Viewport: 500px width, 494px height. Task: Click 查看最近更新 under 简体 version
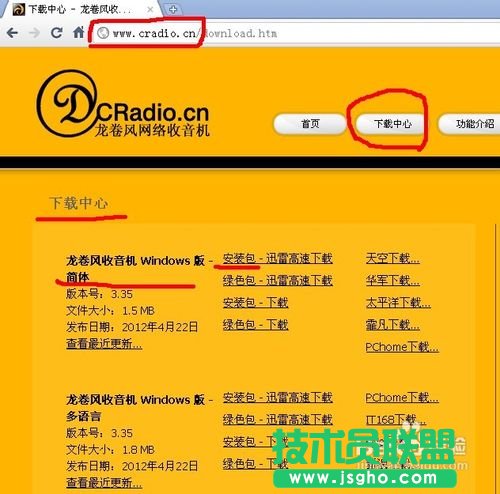[104, 344]
